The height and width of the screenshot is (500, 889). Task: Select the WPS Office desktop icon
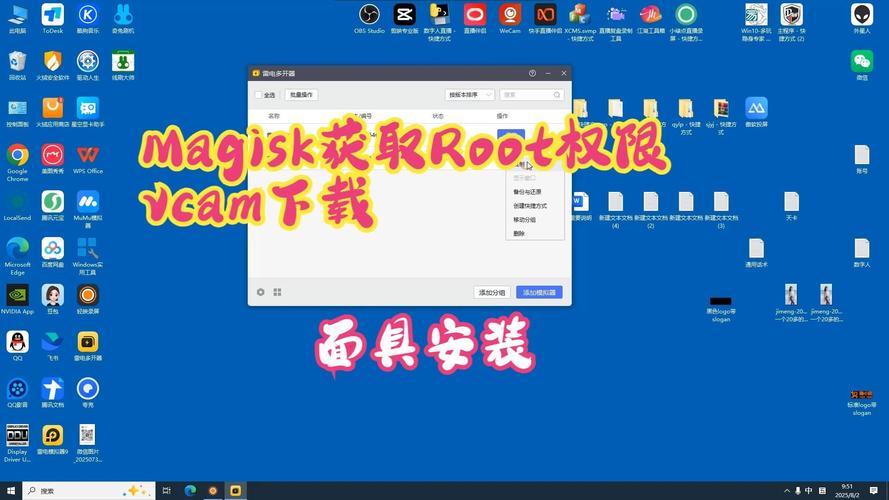tap(88, 159)
